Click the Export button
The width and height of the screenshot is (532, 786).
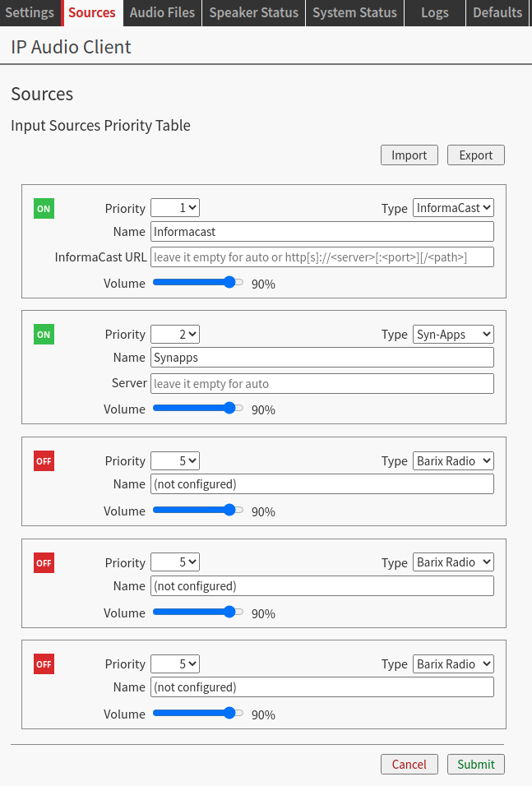[x=476, y=155]
